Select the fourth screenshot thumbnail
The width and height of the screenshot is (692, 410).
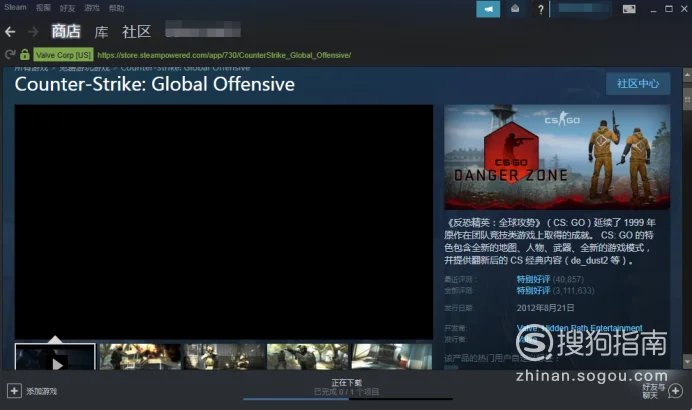[308, 357]
